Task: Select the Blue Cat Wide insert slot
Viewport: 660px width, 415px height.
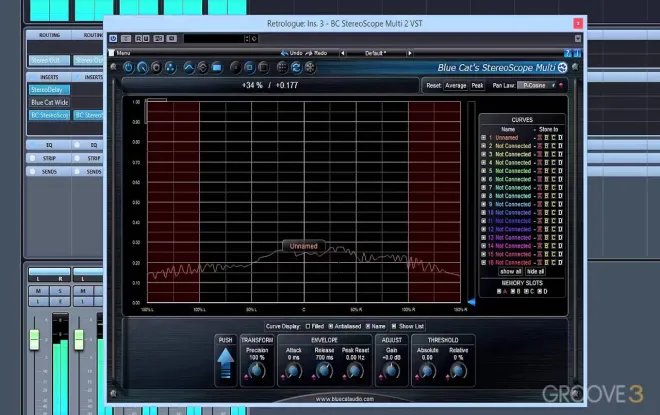Action: coord(49,102)
